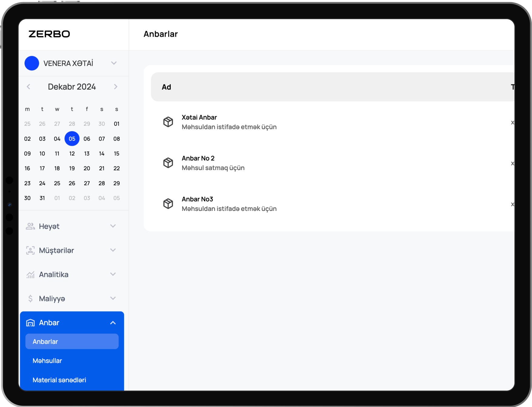The height and width of the screenshot is (407, 532).
Task: Expand the Müştərilər section chevron
Action: [x=113, y=250]
